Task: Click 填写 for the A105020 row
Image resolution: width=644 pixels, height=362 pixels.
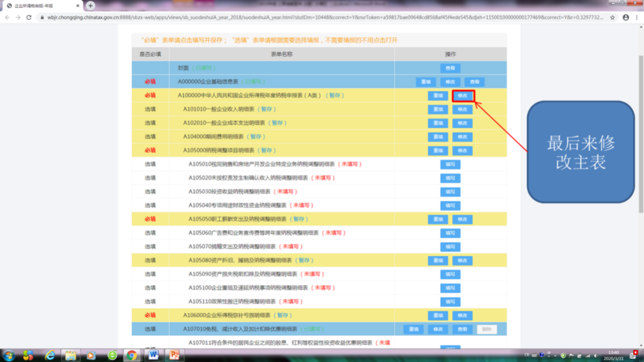Action: (x=450, y=178)
